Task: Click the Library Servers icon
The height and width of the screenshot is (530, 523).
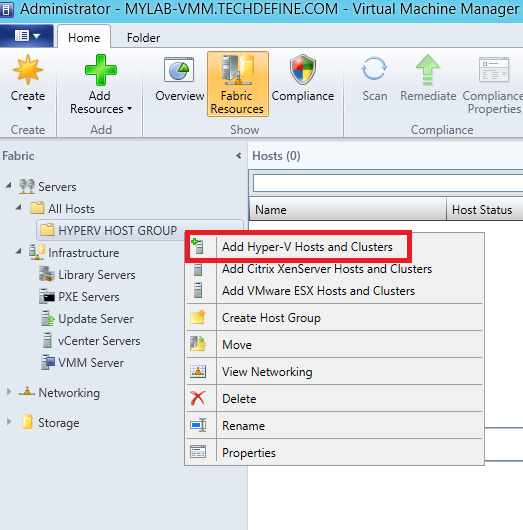Action: coord(47,274)
